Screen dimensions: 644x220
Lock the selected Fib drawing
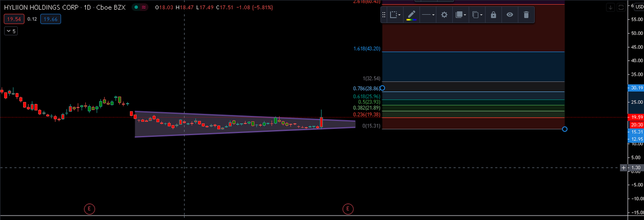click(x=493, y=15)
